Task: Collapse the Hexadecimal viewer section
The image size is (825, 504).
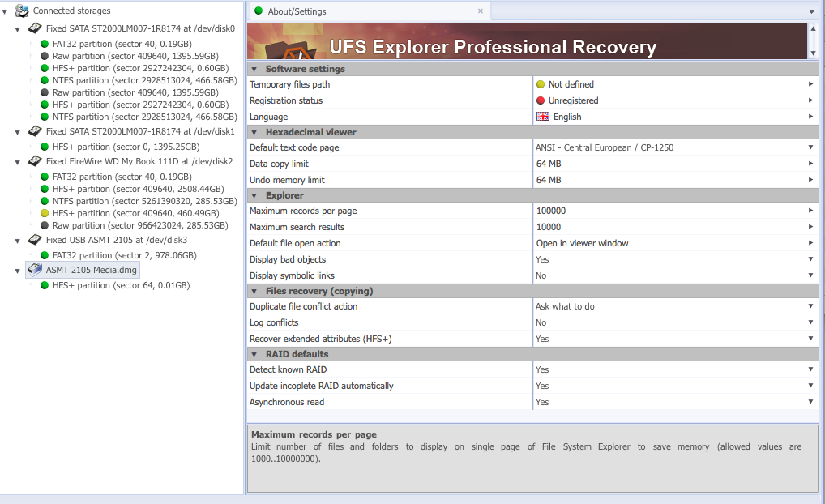Action: tap(254, 132)
